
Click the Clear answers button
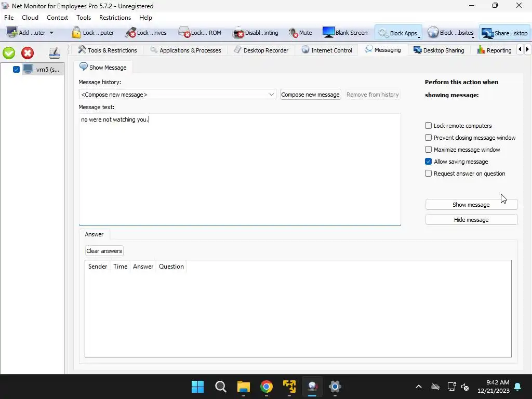[104, 251]
